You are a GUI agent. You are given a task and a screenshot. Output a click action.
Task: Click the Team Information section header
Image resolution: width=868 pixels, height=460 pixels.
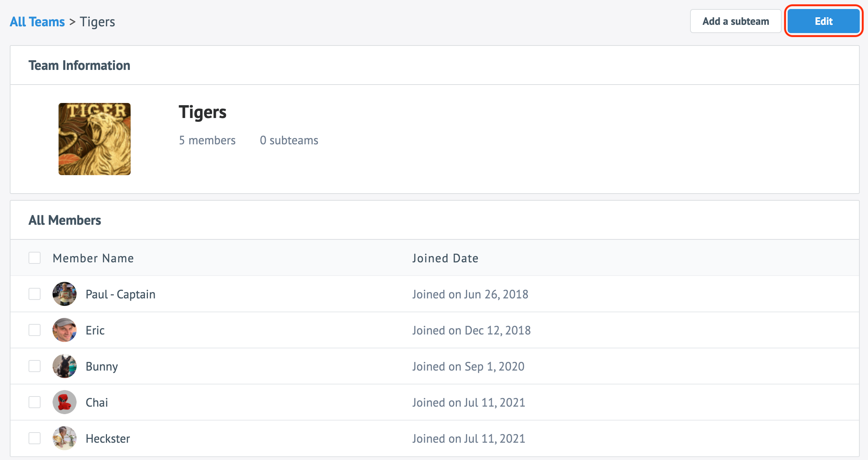point(79,65)
